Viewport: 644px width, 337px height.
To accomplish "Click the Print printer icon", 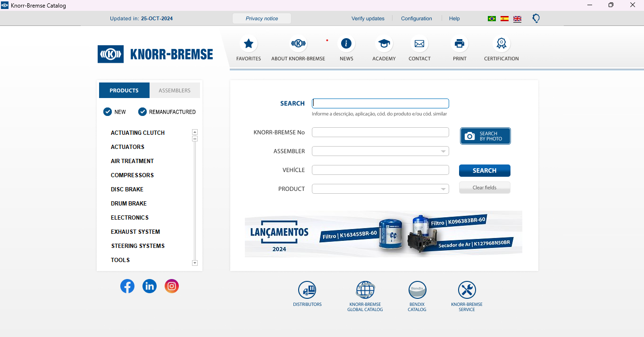I will (x=460, y=44).
